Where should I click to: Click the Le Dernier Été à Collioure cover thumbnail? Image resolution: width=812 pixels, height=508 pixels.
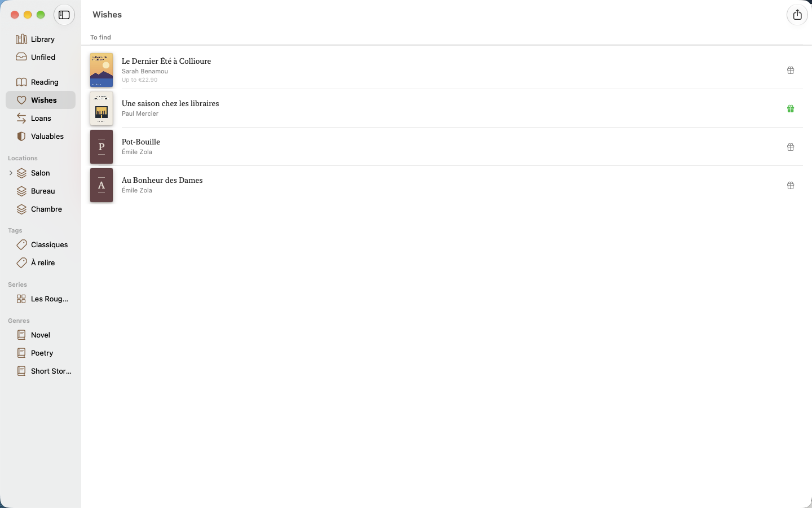pyautogui.click(x=101, y=70)
